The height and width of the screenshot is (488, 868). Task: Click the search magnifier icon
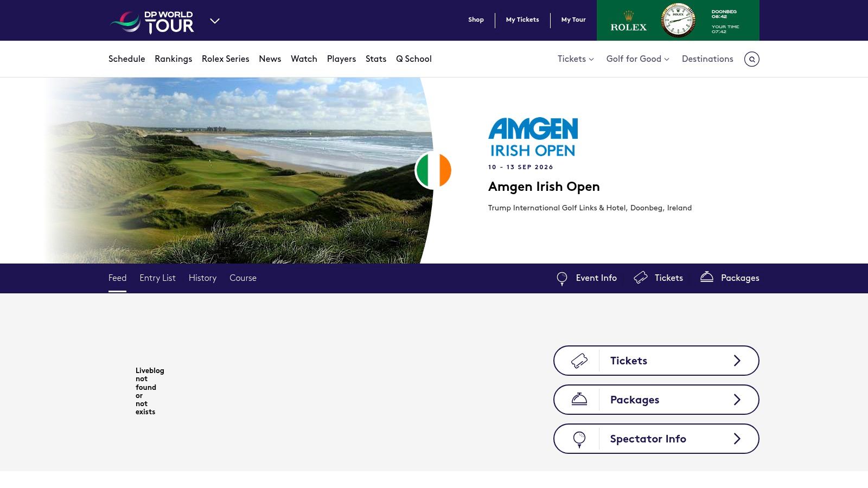coord(751,59)
